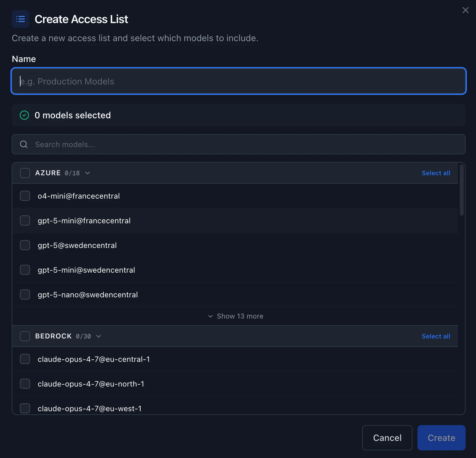Check gpt-5-nano@swedencentral
This screenshot has height=458, width=476.
coord(25,294)
